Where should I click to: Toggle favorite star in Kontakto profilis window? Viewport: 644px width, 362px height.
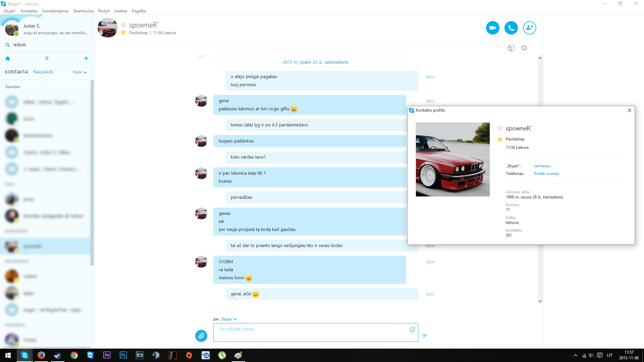(500, 128)
